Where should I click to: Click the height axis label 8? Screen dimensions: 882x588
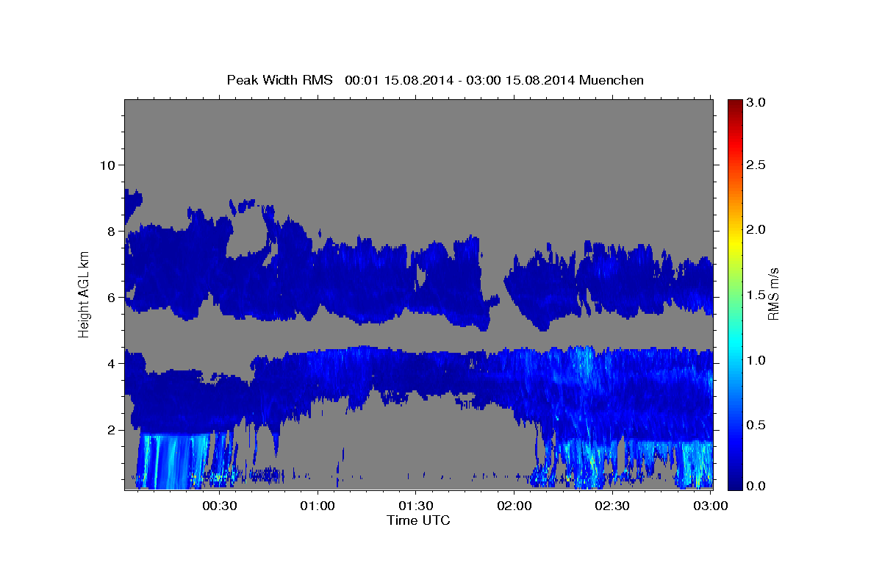pyautogui.click(x=111, y=231)
